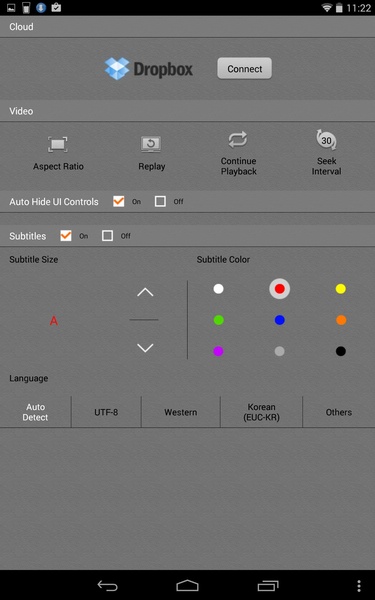Open the overflow menu dots
Viewport: 375px width, 600px height.
tap(359, 585)
